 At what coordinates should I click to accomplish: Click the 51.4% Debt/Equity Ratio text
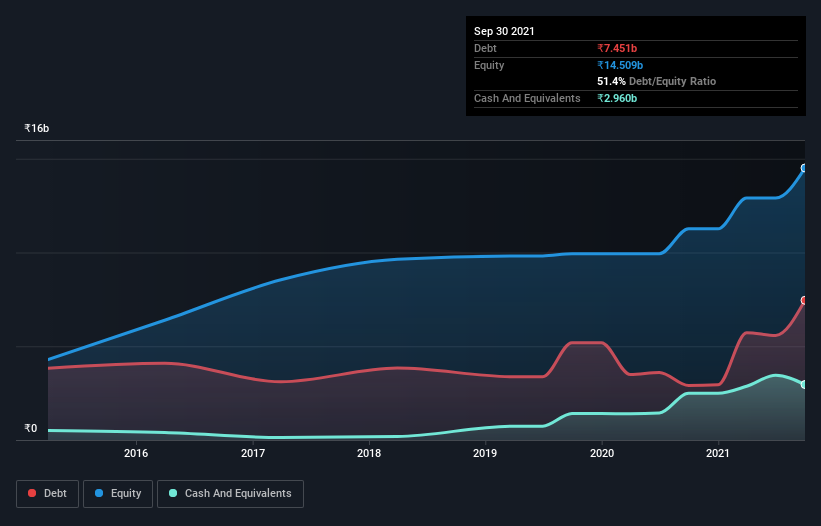click(657, 81)
